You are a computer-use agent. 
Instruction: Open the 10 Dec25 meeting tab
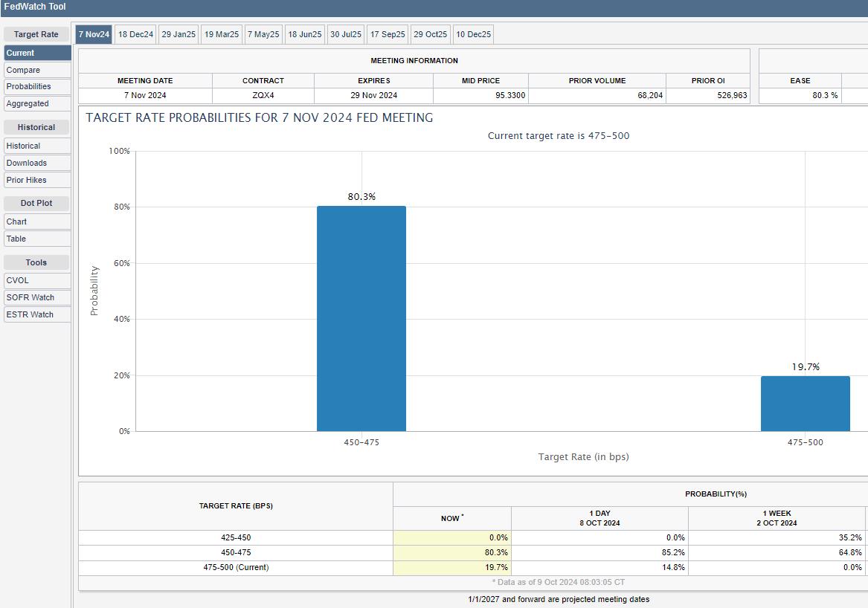[x=473, y=34]
